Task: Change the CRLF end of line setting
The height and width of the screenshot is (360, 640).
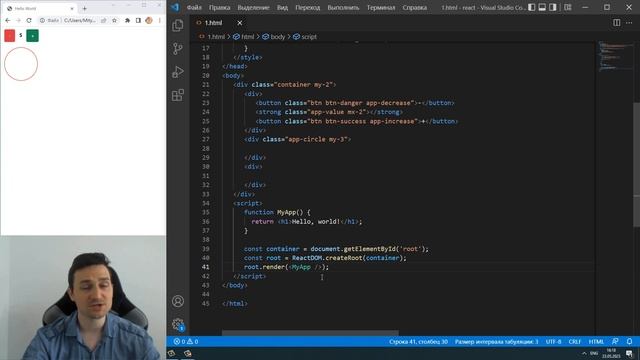Action: coord(574,341)
